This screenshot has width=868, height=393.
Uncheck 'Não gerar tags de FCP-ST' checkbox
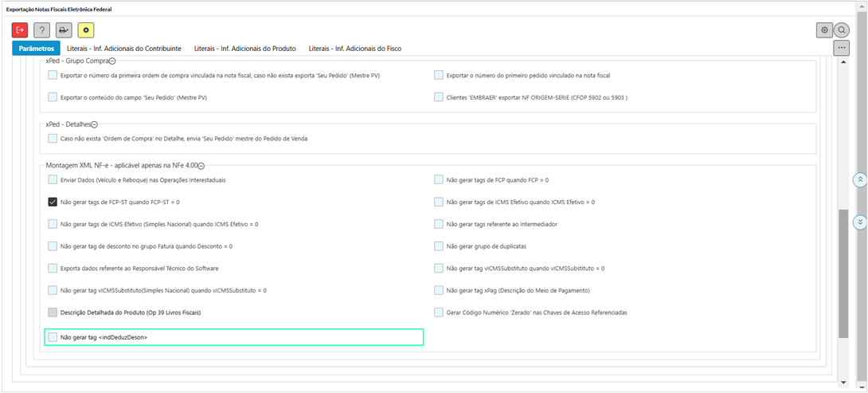(53, 202)
